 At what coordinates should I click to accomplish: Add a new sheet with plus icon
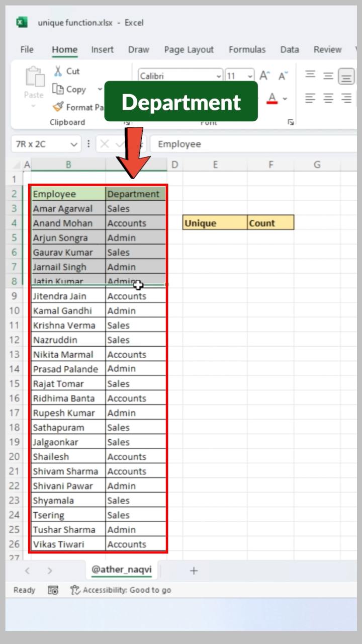[x=194, y=571]
